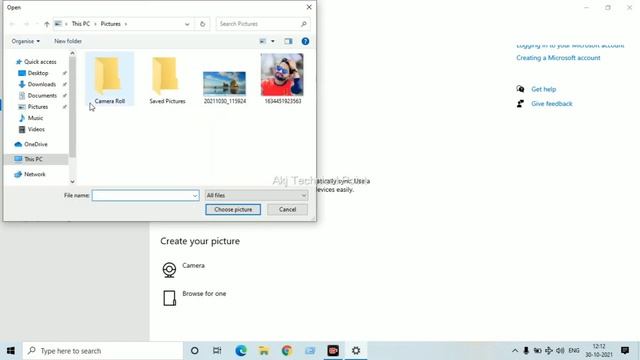The image size is (640, 360).
Task: Refresh the Pictures folder view
Action: (x=202, y=24)
